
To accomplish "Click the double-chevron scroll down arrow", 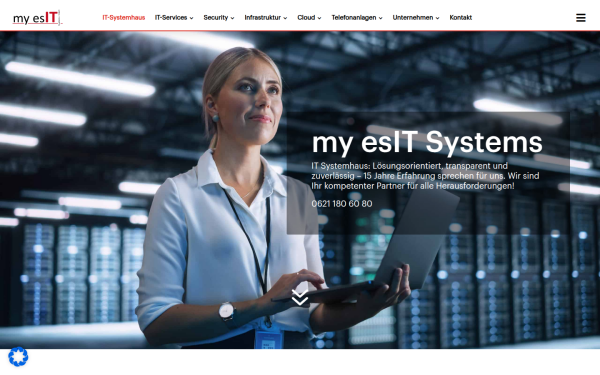I will 300,297.
